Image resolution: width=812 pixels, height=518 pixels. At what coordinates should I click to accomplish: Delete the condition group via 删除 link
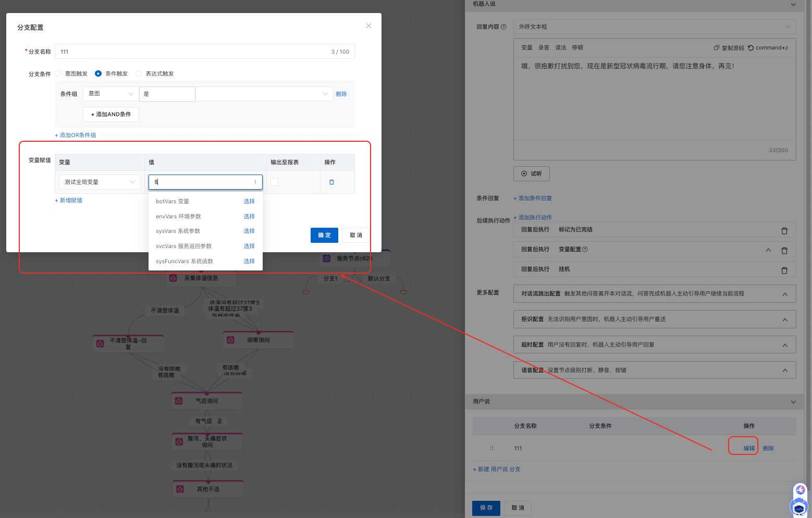click(341, 94)
